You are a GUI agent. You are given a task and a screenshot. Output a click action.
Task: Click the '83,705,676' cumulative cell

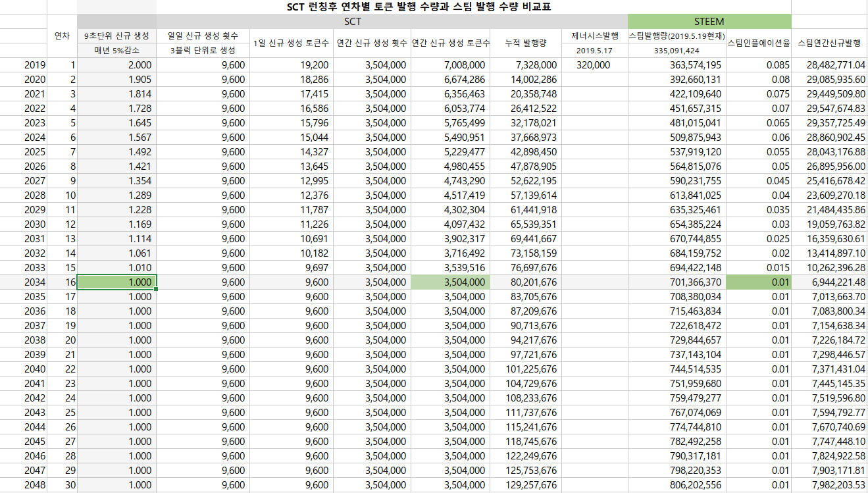click(526, 297)
